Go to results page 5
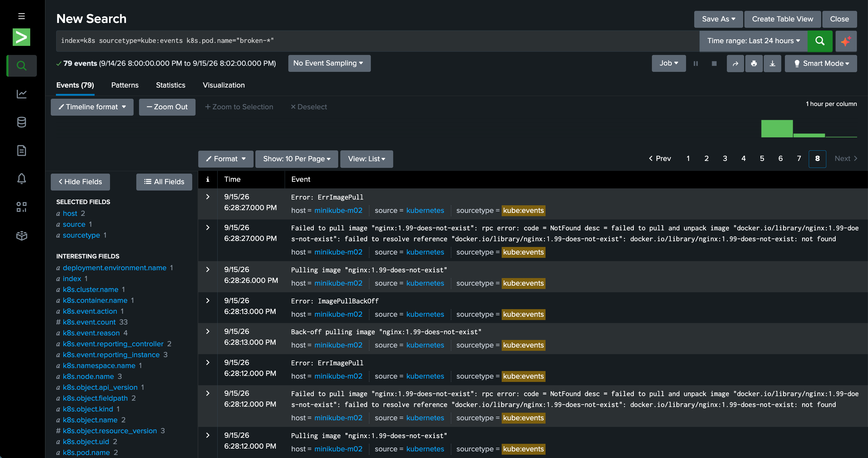Screen dimensions: 868x458 (762, 159)
